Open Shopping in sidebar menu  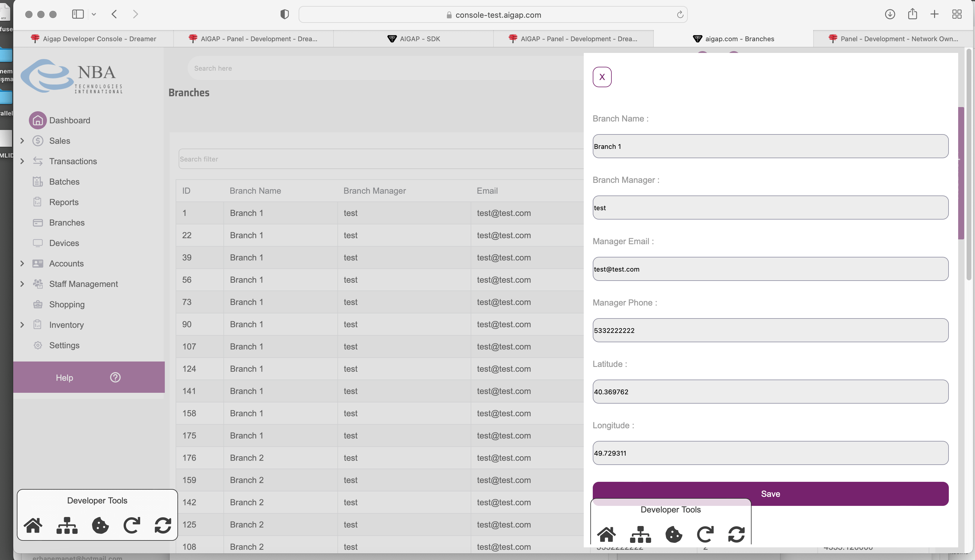pyautogui.click(x=67, y=304)
